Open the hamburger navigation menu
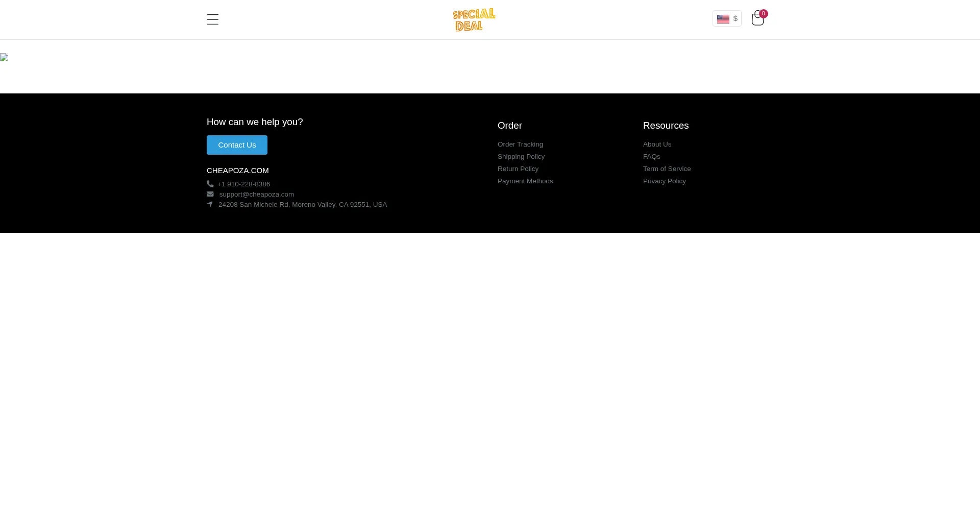Image resolution: width=980 pixels, height=507 pixels. click(212, 19)
